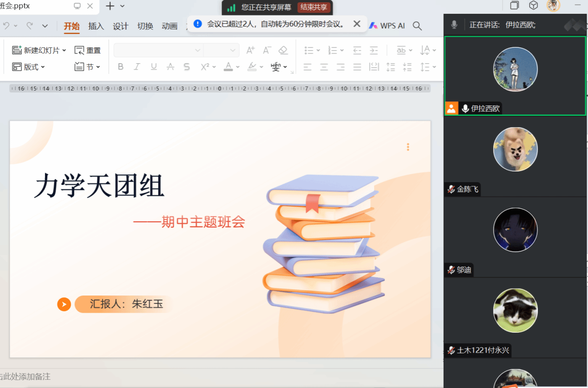
Task: Click the muted microphone icon next to 金陈飞
Action: click(451, 189)
